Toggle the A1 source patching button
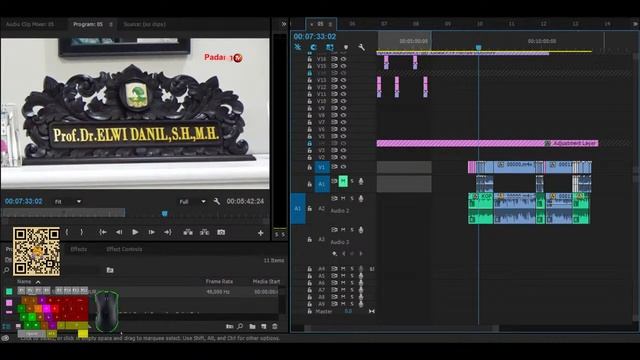 coord(298,209)
